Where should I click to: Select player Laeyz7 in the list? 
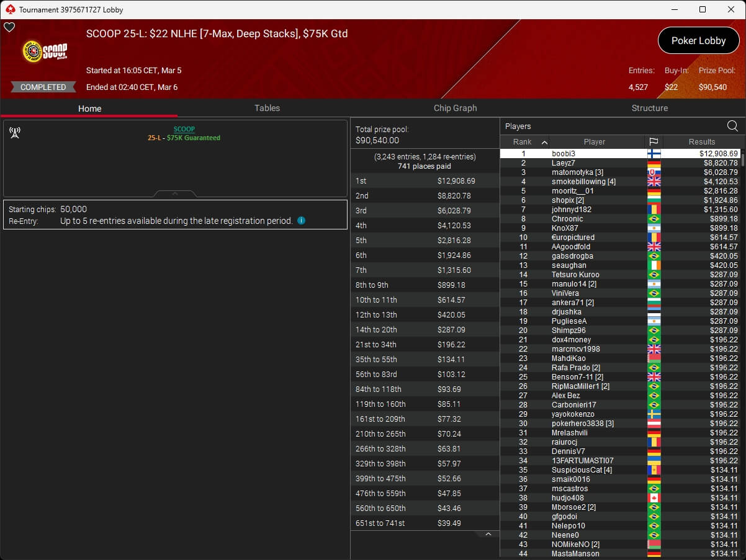563,163
